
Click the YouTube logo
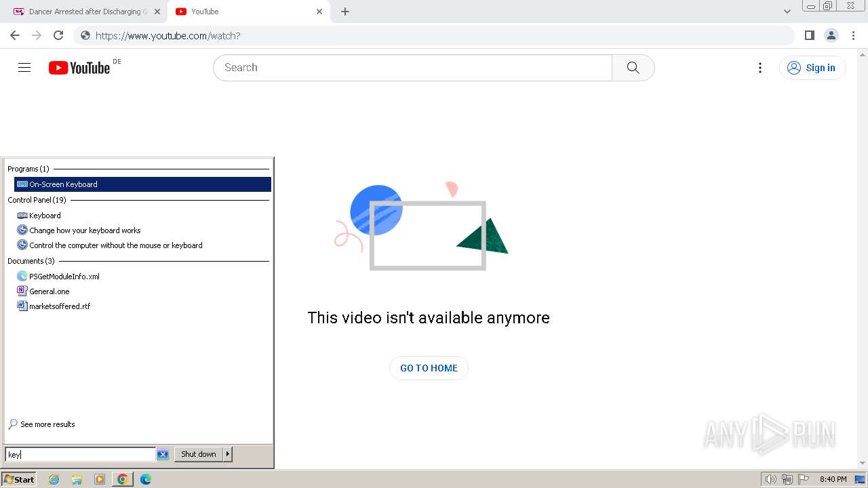pyautogui.click(x=79, y=68)
